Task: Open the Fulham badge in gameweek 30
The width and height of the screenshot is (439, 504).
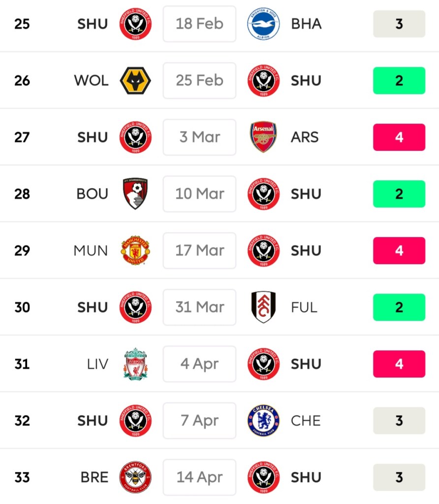Action: click(x=264, y=307)
